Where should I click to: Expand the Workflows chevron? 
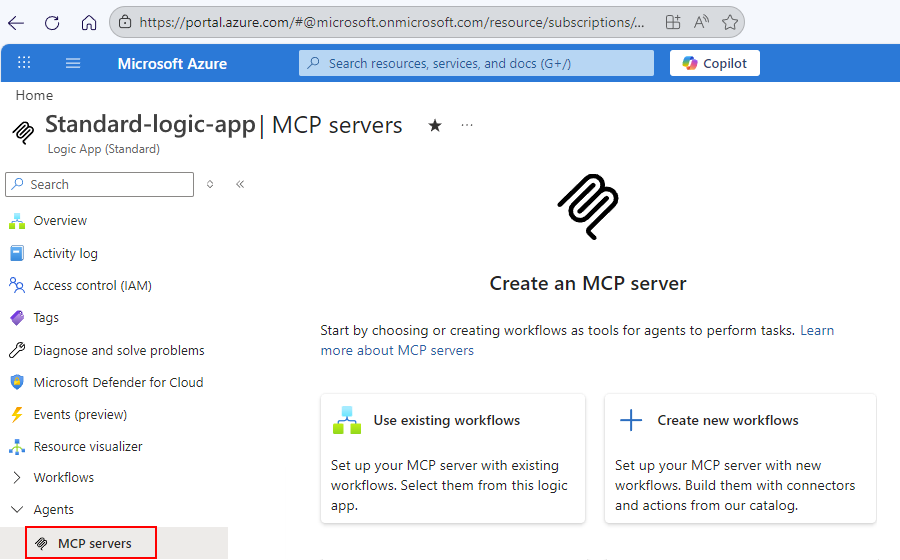point(17,477)
